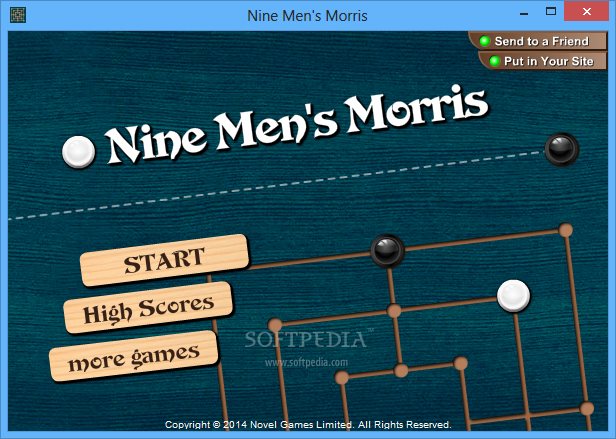This screenshot has width=616, height=439.
Task: Click the Nine Men's Morris title logo
Action: [297, 124]
